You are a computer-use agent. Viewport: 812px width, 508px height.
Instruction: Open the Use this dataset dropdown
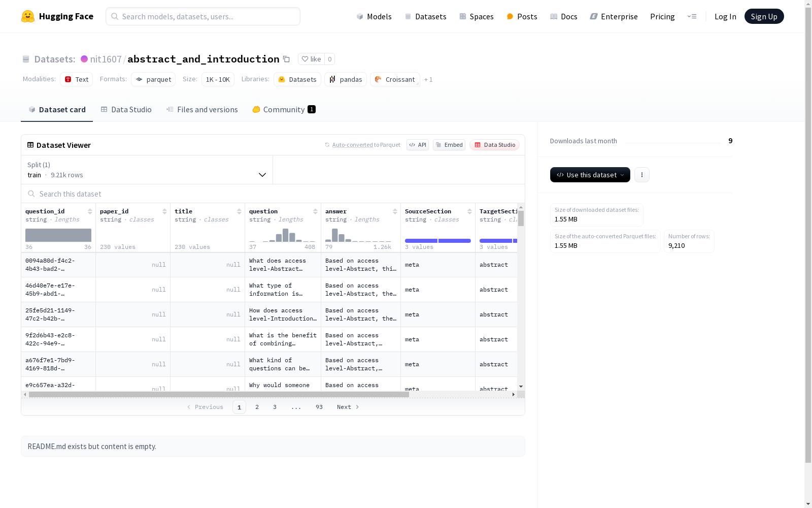pos(590,175)
